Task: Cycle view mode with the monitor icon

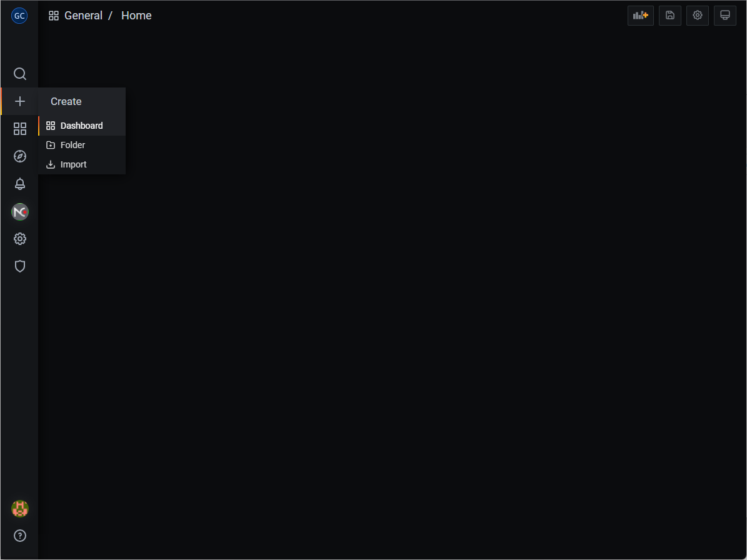Action: coord(725,16)
